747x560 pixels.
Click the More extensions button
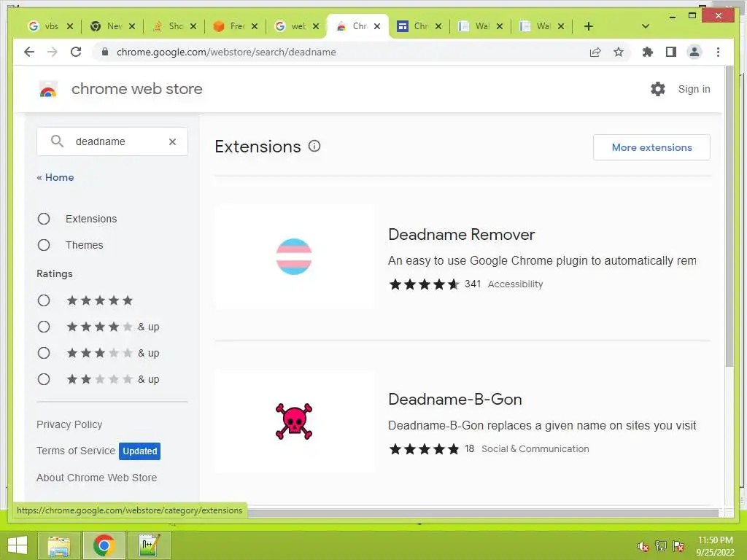pyautogui.click(x=651, y=147)
